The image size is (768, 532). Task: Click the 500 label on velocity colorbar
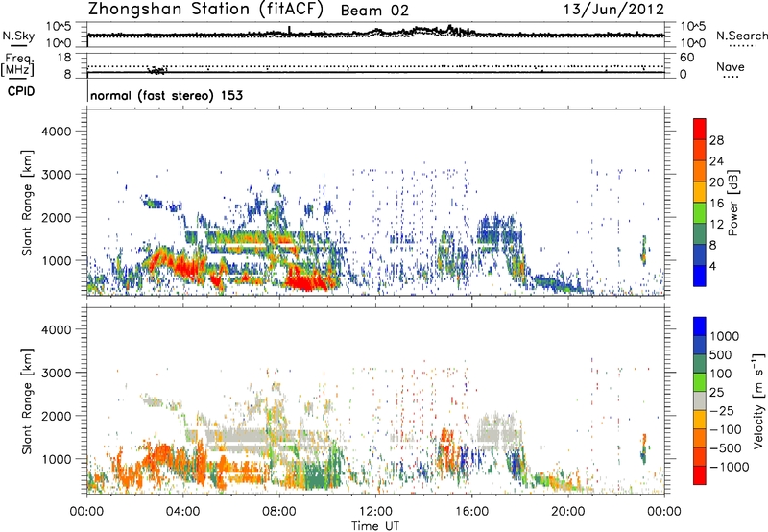[721, 354]
